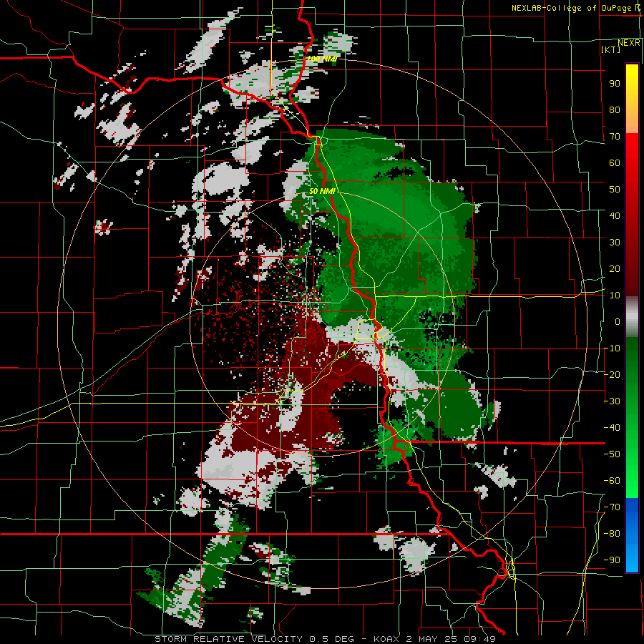Select the -60 value on velocity scale
This screenshot has height=644, width=644.
tap(612, 481)
